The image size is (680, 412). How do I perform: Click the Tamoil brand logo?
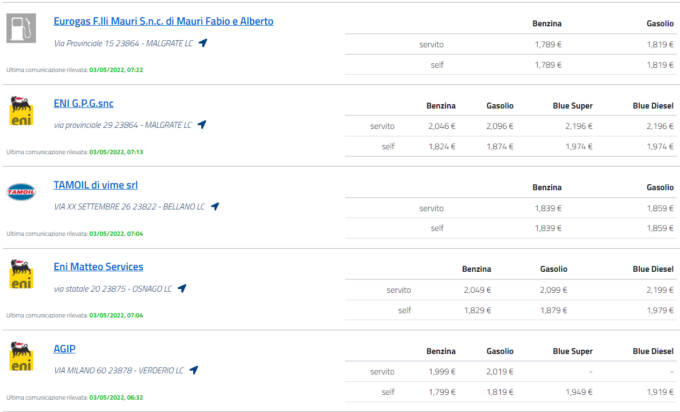[20, 192]
